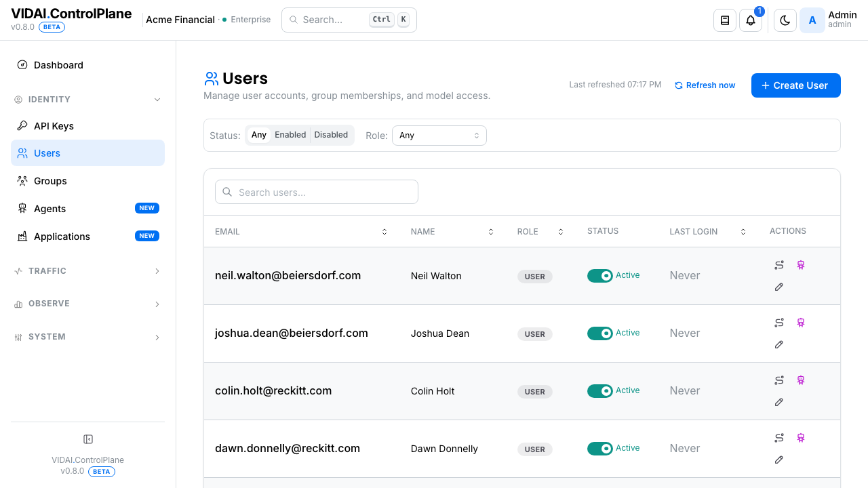Screen dimensions: 868x488
Task: Open the Role filter dropdown
Action: pos(439,136)
